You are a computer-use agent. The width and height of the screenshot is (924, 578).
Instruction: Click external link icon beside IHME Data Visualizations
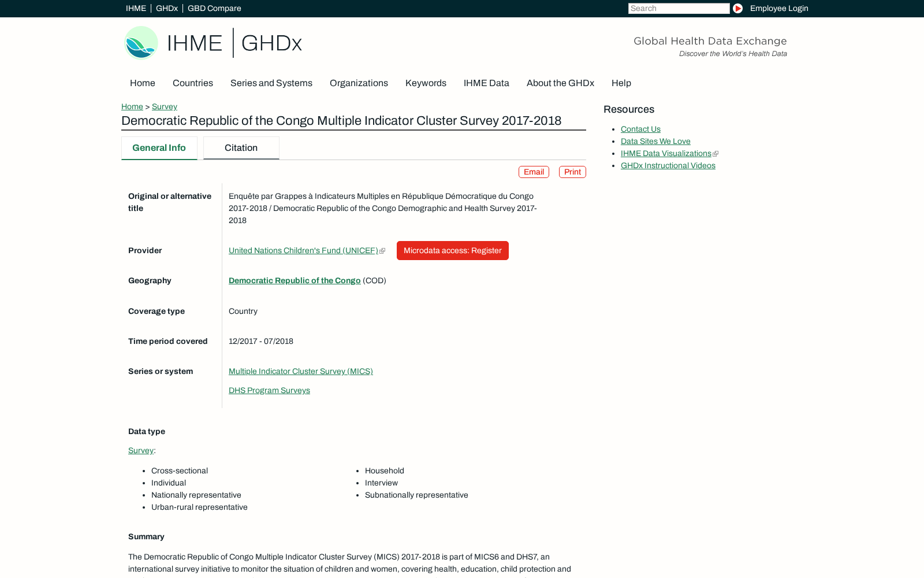716,154
